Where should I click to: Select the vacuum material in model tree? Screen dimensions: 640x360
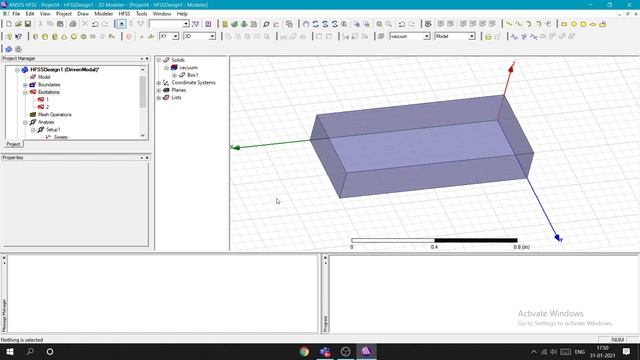coord(189,67)
